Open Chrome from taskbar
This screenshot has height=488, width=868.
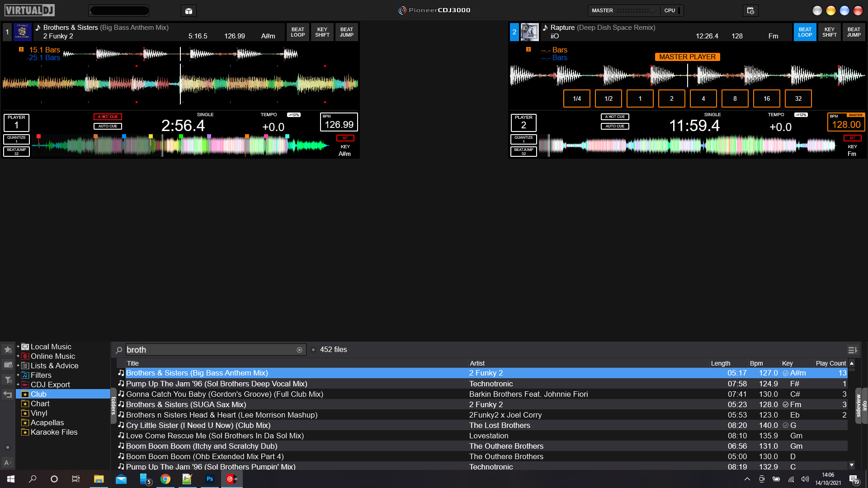165,479
